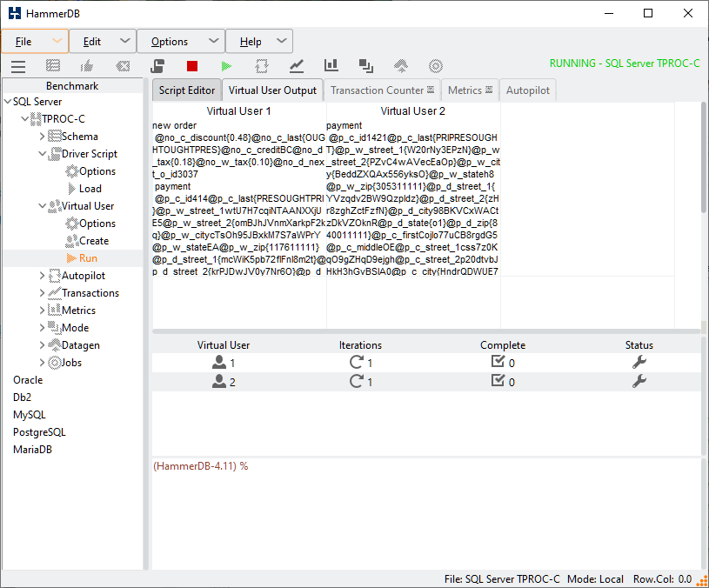Click the Create Virtual Users toolbar icon
Image resolution: width=709 pixels, height=588 pixels.
tap(157, 66)
